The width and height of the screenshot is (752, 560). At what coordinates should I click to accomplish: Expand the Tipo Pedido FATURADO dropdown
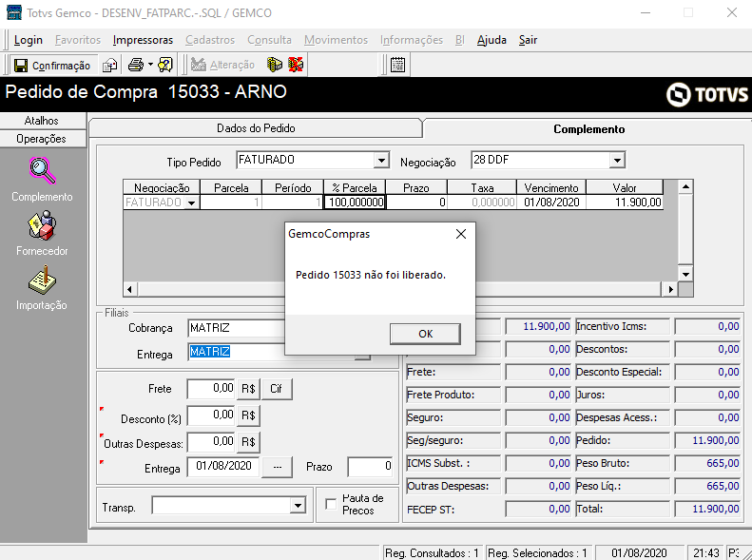pyautogui.click(x=381, y=160)
